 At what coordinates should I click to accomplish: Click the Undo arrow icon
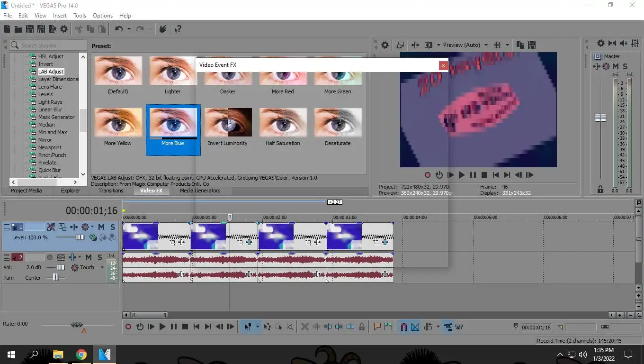click(x=118, y=29)
